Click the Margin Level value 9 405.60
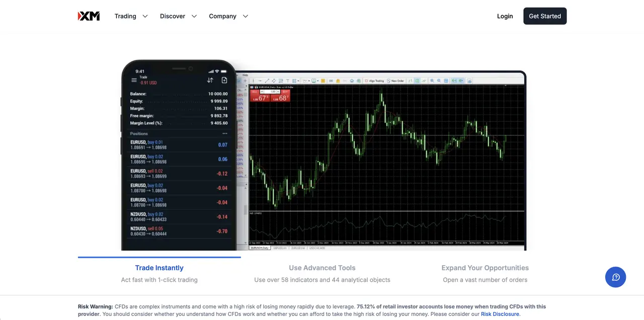The image size is (644, 320). pos(219,123)
